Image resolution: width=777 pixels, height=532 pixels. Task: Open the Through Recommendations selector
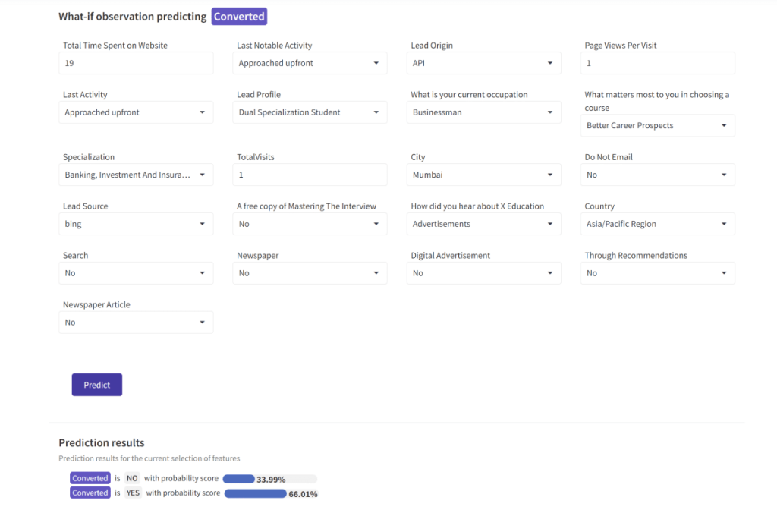tap(657, 272)
